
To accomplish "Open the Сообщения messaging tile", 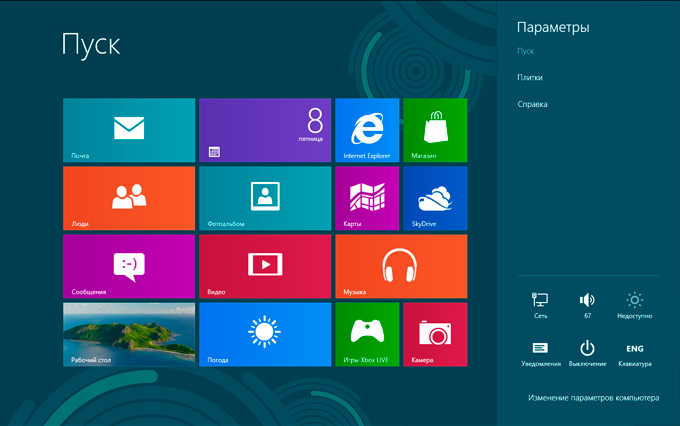I will click(129, 266).
